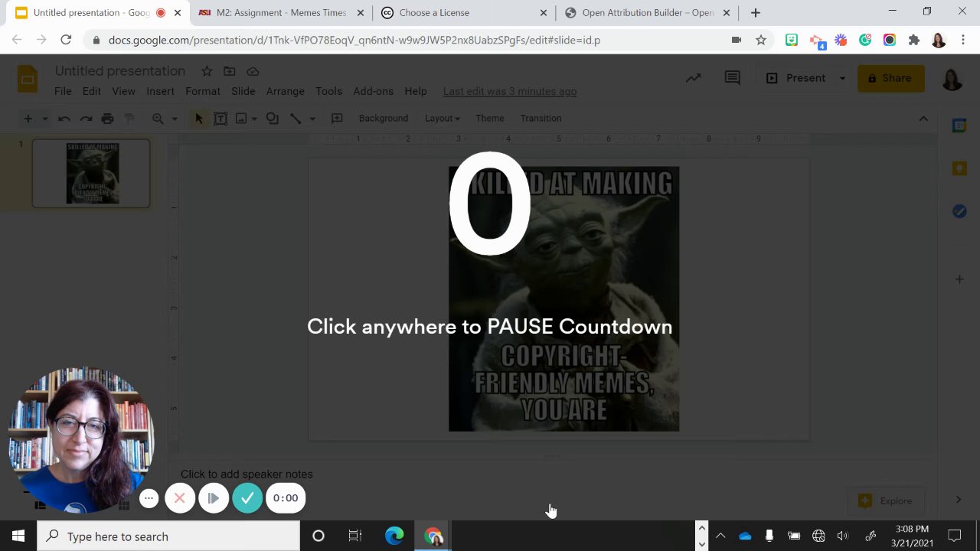This screenshot has height=551, width=980.
Task: Open the Tools menu
Action: click(x=329, y=91)
